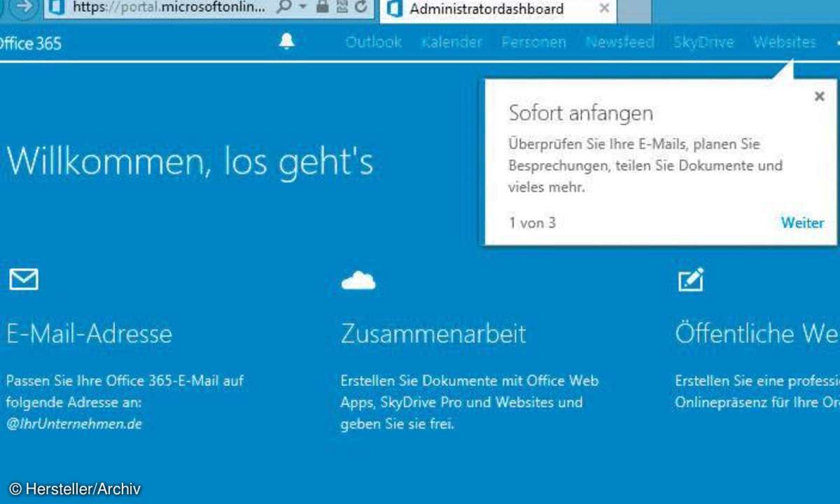
Task: Click the browser forward arrow button
Action: point(25,7)
